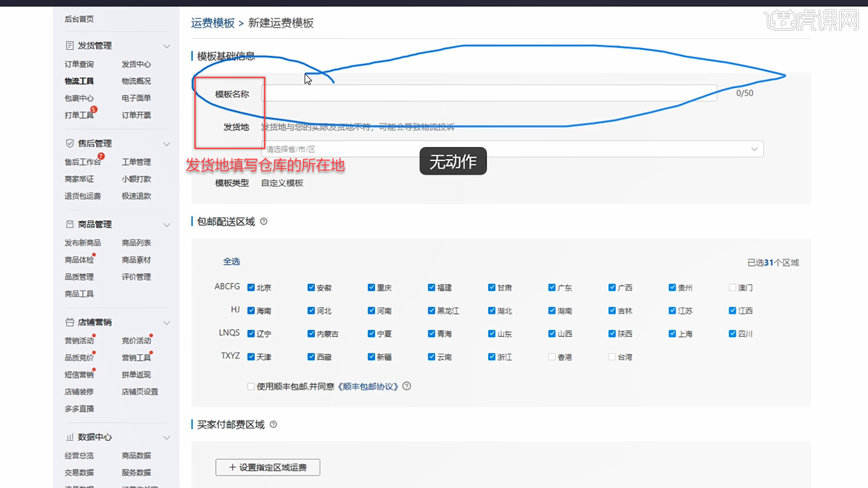Click the 发货管理 section icon
The width and height of the screenshot is (868, 488).
tap(70, 46)
